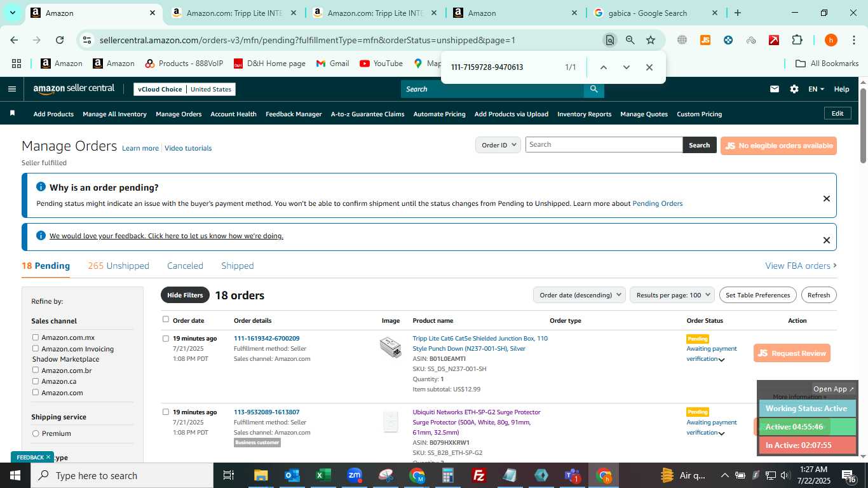
Task: Open order link 111-1619342-6700209
Action: (x=266, y=339)
